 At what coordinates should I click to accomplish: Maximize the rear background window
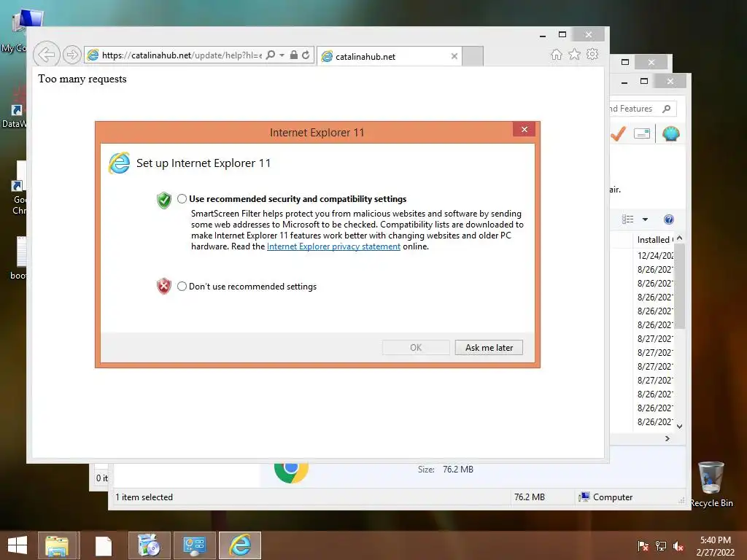coord(625,62)
